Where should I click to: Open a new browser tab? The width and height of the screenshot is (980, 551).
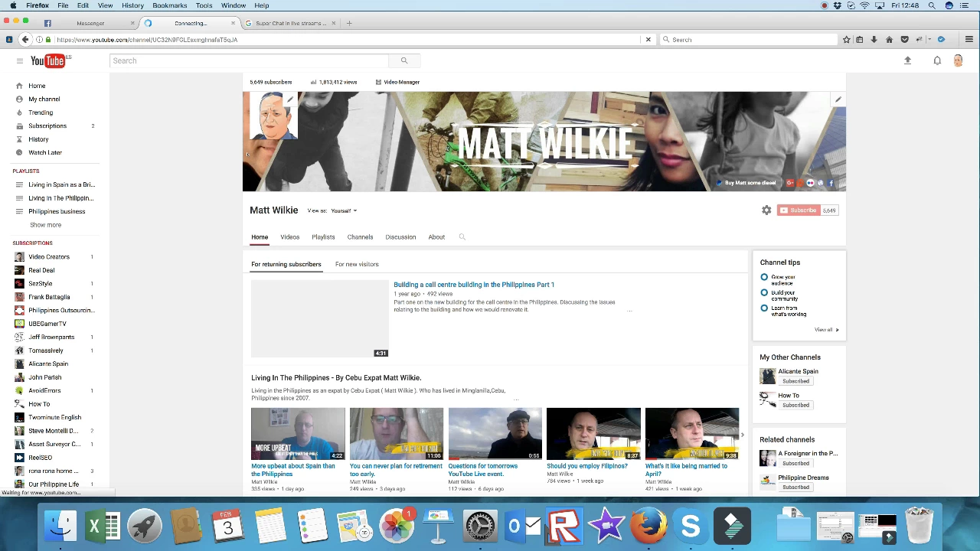(349, 23)
